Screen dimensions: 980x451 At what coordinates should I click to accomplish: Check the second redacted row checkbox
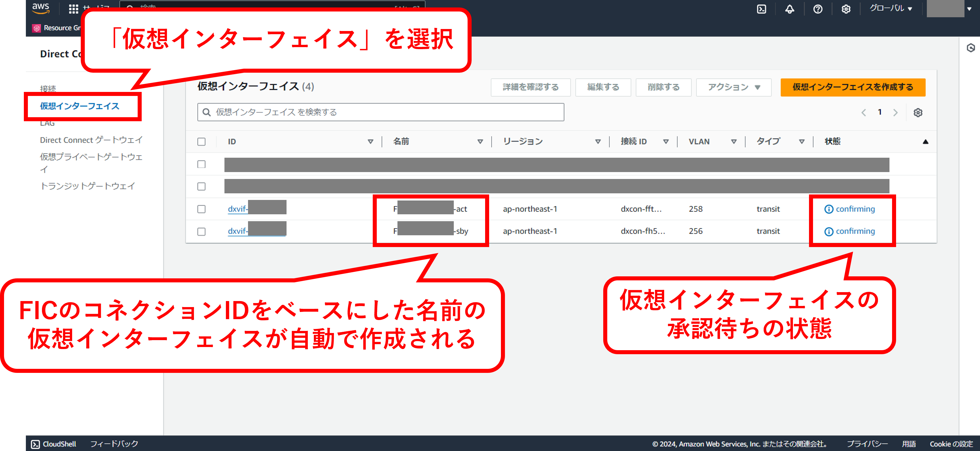coord(202,186)
